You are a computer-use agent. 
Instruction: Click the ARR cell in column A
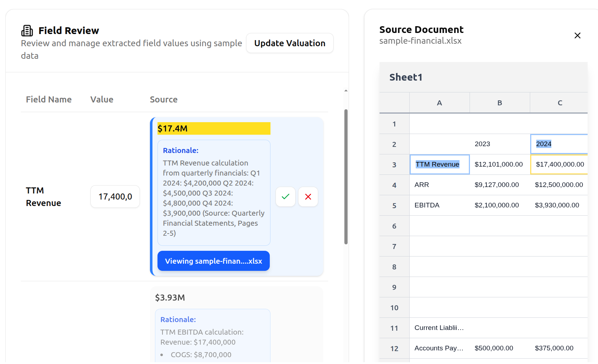[x=439, y=185]
